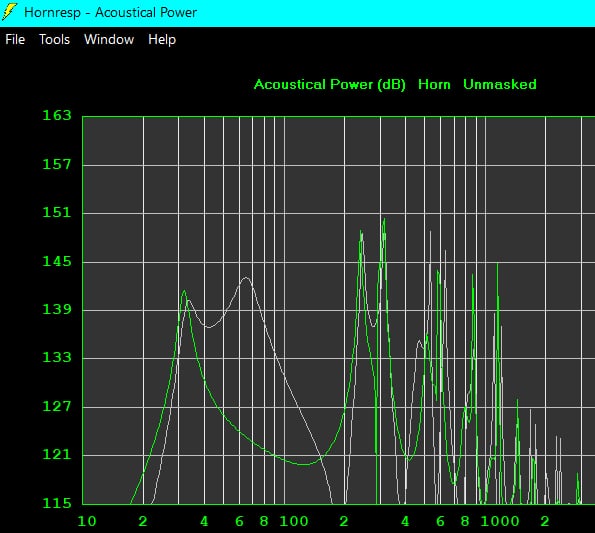Click the Hornresp - Acoustical Power window title
This screenshot has height=533, width=595.
110,13
